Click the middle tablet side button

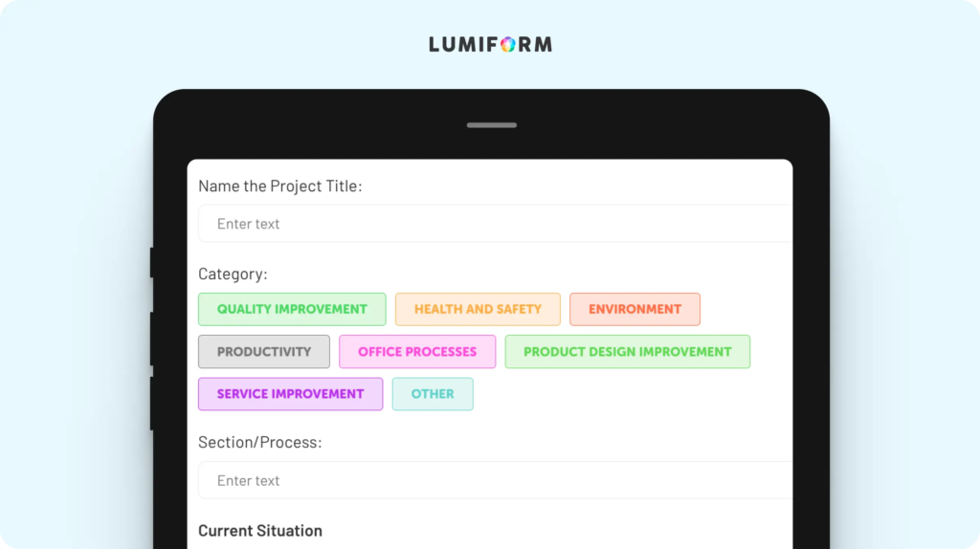click(152, 339)
